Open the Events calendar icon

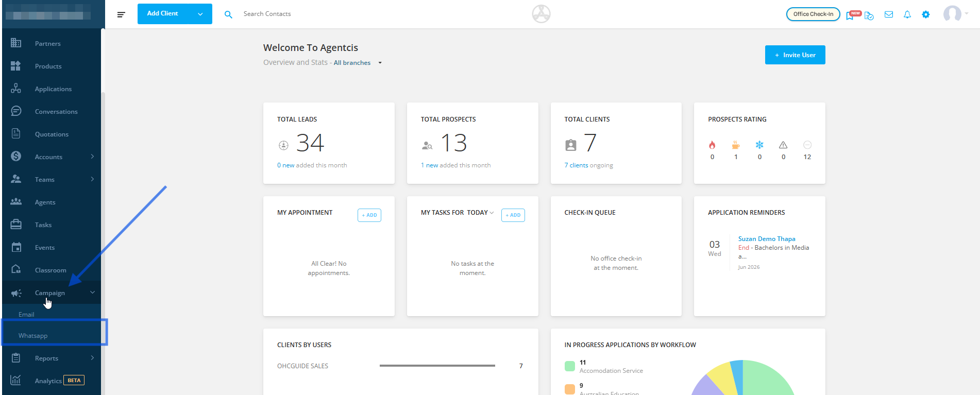tap(16, 247)
